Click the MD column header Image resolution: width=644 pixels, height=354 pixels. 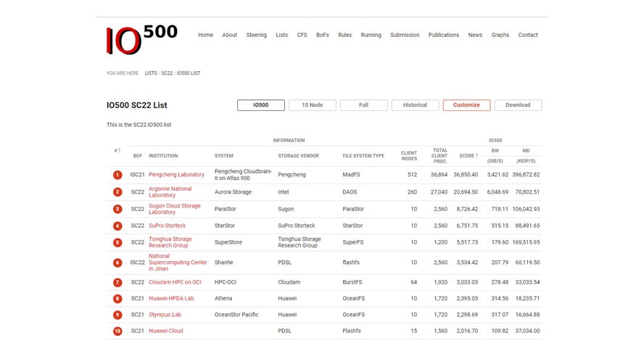[x=526, y=151]
